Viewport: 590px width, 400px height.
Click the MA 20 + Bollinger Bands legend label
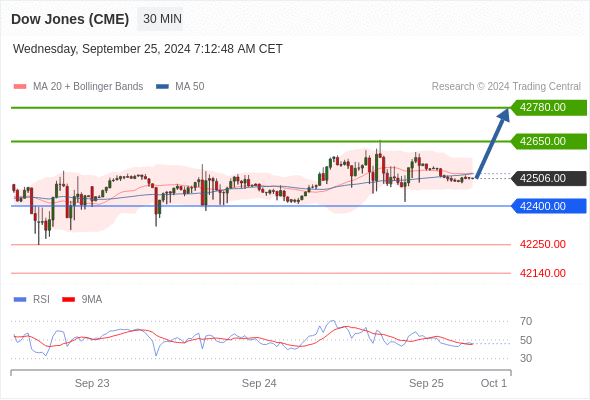pyautogui.click(x=88, y=87)
